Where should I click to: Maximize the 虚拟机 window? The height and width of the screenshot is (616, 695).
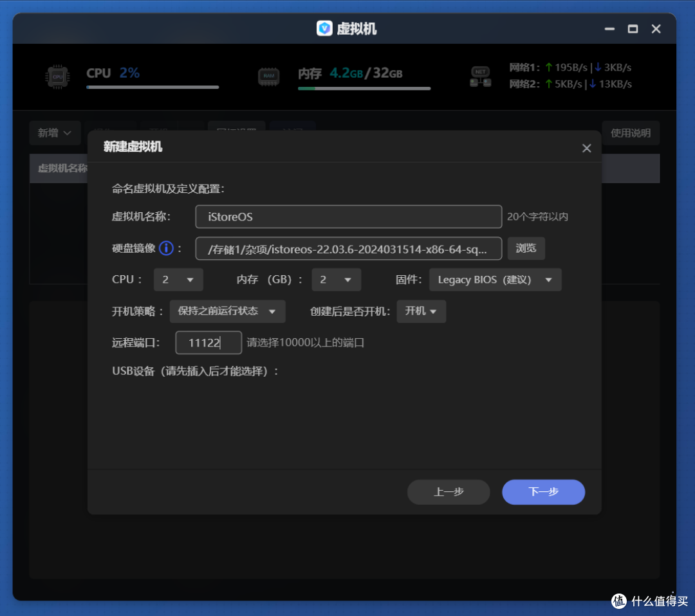[633, 29]
